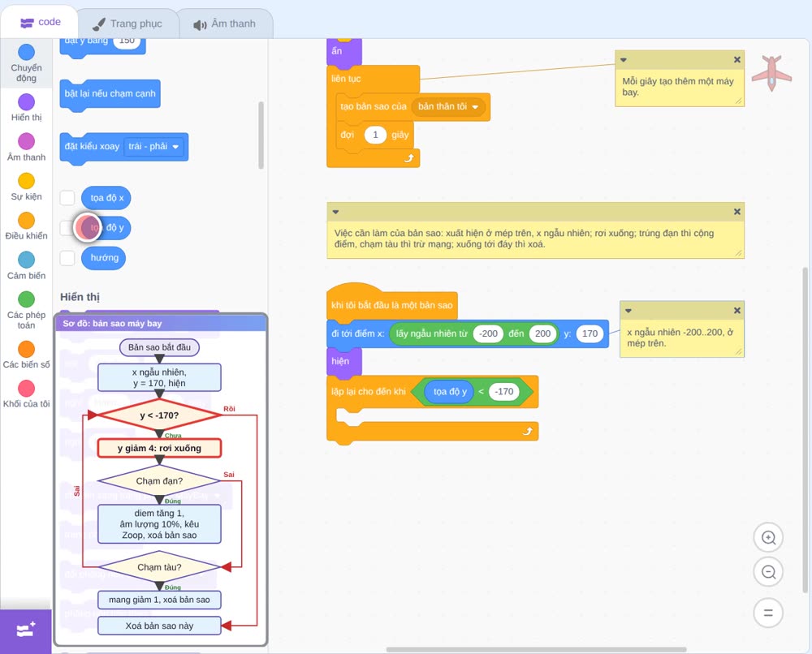812x654 pixels.
Task: Edit the 170 y value field
Action: tap(590, 333)
